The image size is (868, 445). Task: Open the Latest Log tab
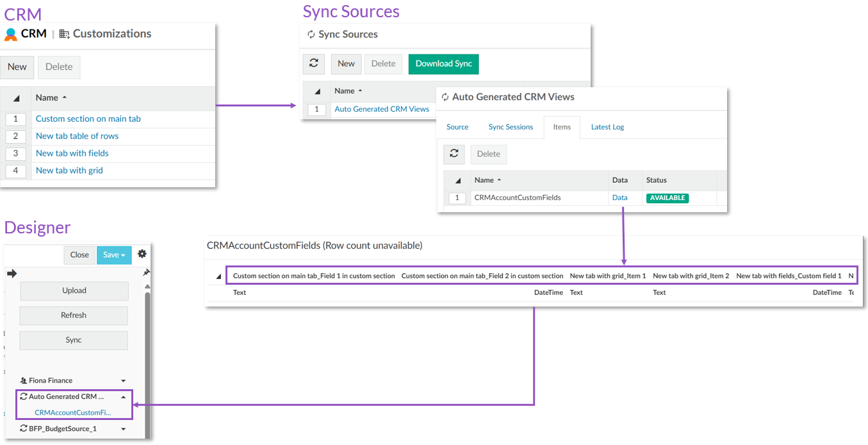[607, 127]
